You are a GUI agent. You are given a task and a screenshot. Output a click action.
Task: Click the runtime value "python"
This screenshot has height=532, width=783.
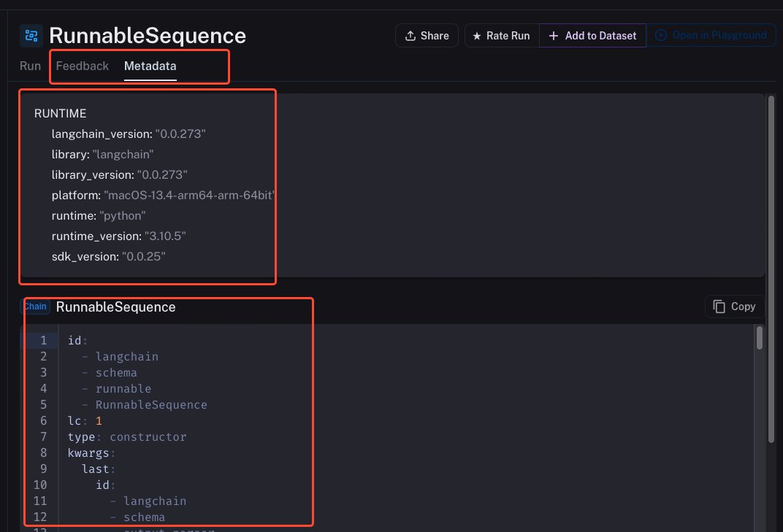(123, 216)
